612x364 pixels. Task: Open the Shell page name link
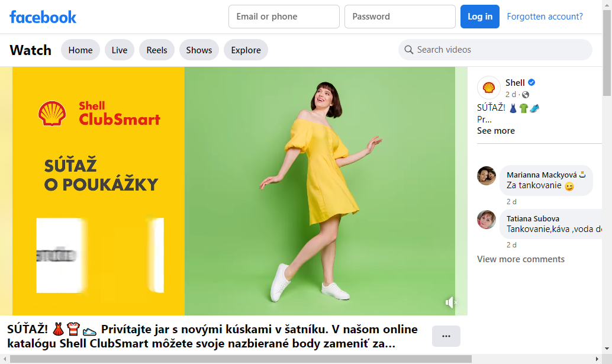pyautogui.click(x=515, y=83)
